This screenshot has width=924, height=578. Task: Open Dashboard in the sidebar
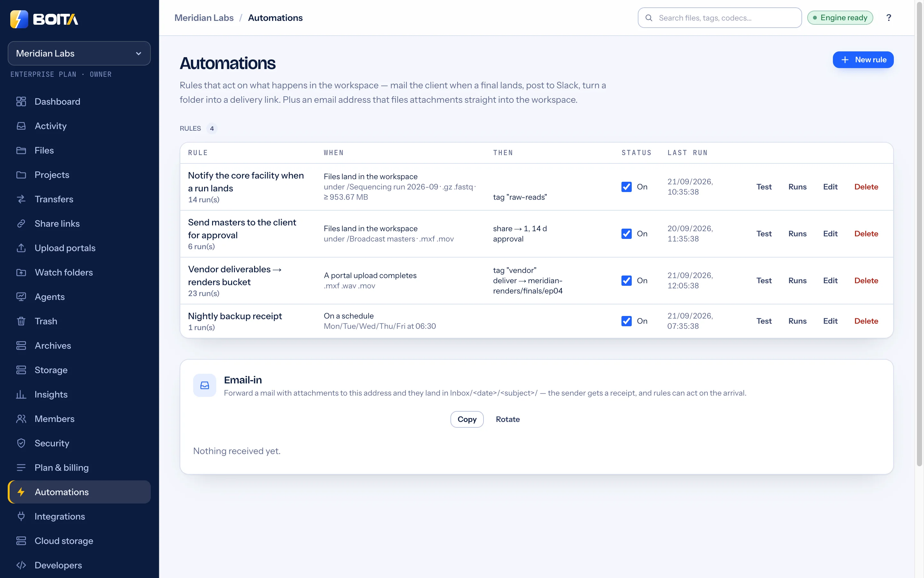pos(79,101)
